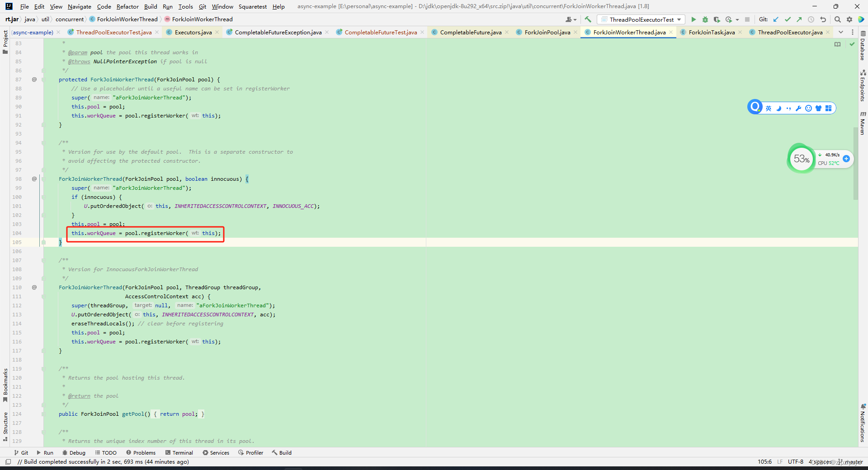
Task: Click the IME moon mode icon
Action: (779, 108)
